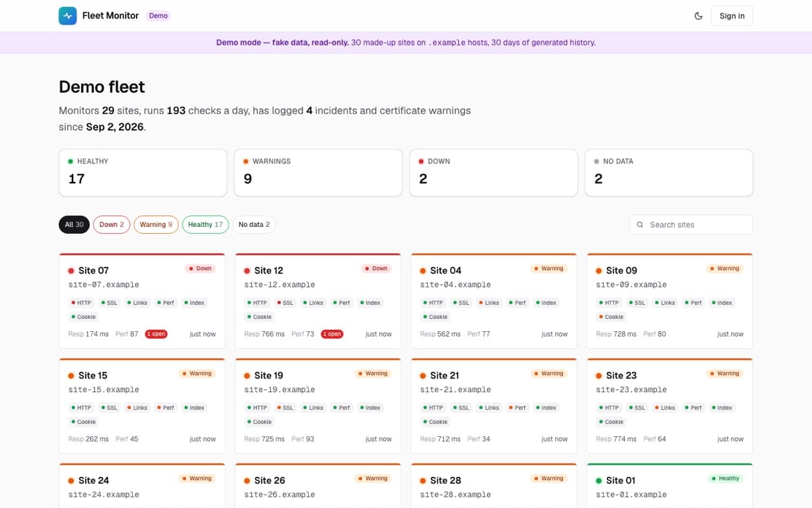812x508 pixels.
Task: Open the Site 28 card title
Action: [x=445, y=480]
